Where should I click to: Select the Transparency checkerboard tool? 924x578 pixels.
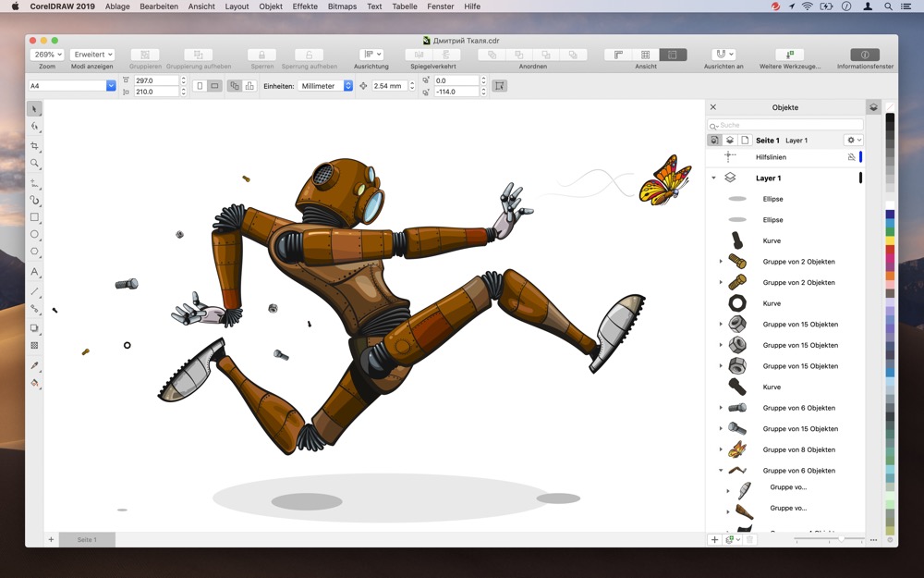tap(34, 346)
